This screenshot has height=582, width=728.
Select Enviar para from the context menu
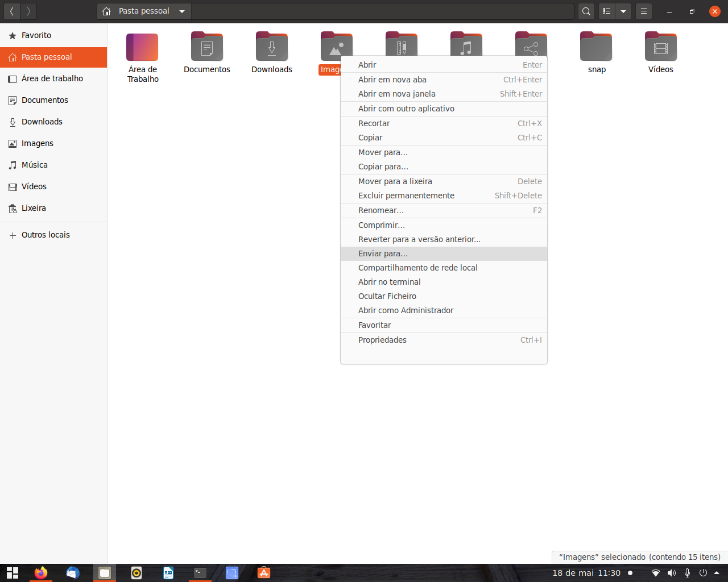383,253
